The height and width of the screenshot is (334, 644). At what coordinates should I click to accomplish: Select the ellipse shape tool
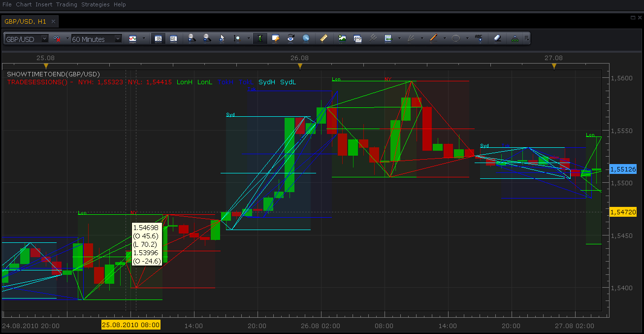point(456,38)
